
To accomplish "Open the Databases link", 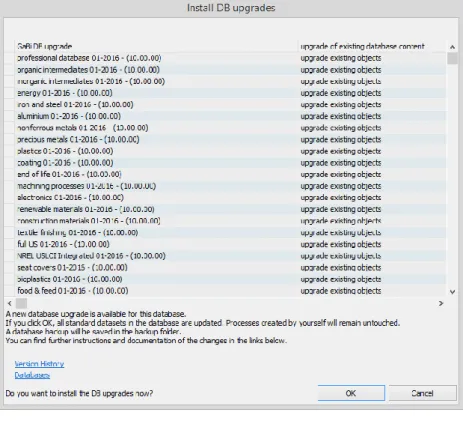I will pyautogui.click(x=32, y=375).
